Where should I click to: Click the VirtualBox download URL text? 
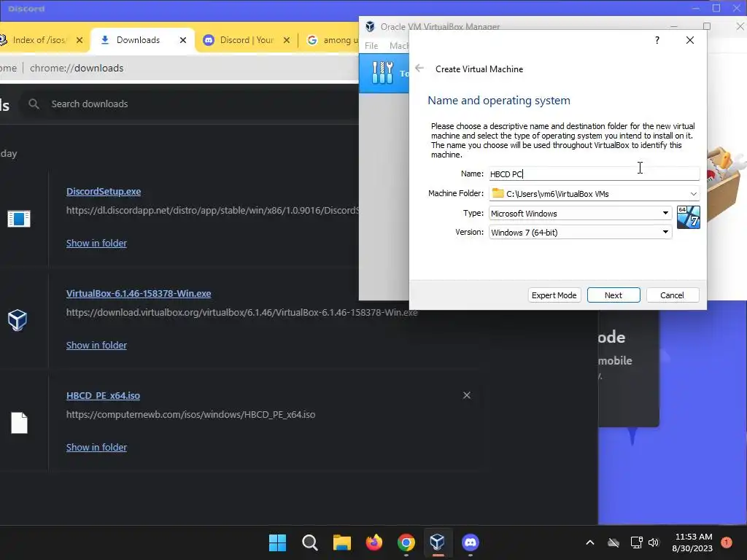pos(241,312)
